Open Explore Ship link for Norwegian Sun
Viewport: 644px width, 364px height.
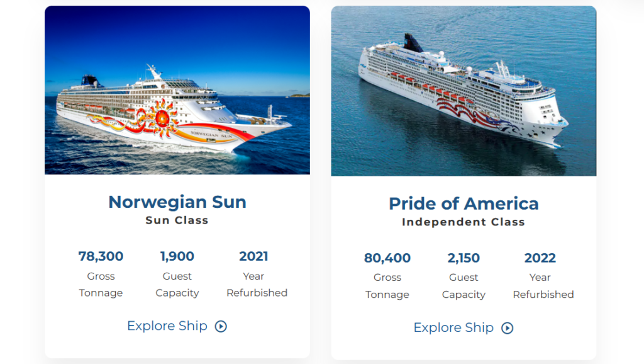tap(167, 326)
